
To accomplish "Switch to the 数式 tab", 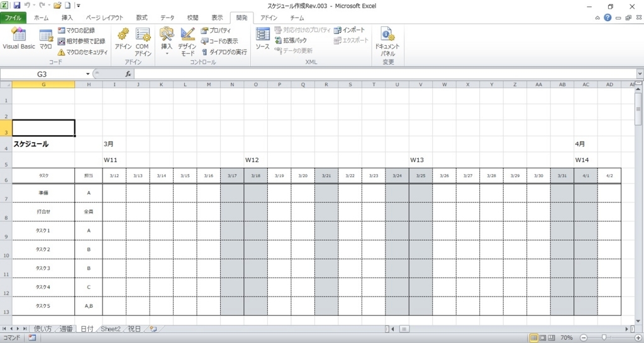I will tap(142, 18).
